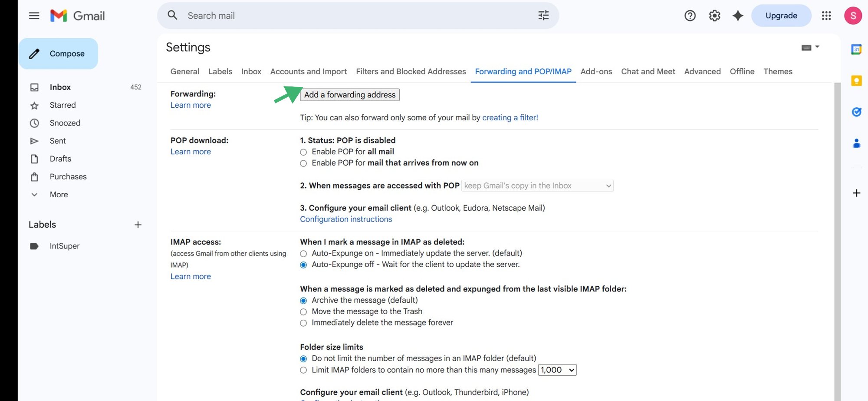Click Add a forwarding address
The width and height of the screenshot is (868, 401).
pos(349,94)
